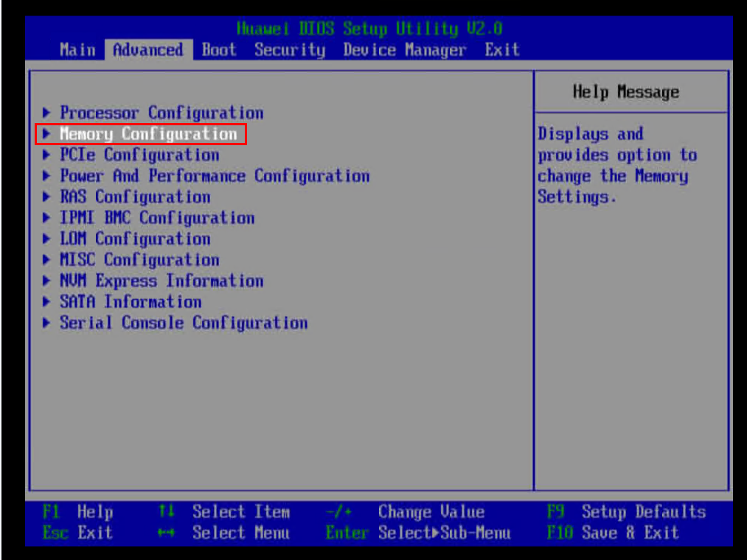Select the Advanced tab
Image resolution: width=747 pixels, height=560 pixels.
pos(148,50)
